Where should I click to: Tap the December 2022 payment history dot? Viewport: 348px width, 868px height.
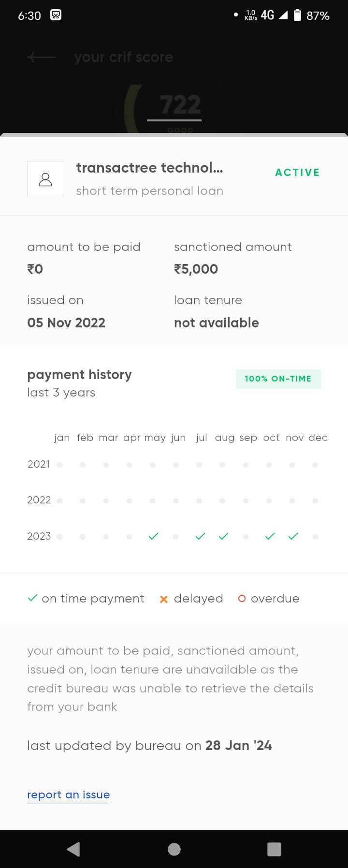(315, 500)
